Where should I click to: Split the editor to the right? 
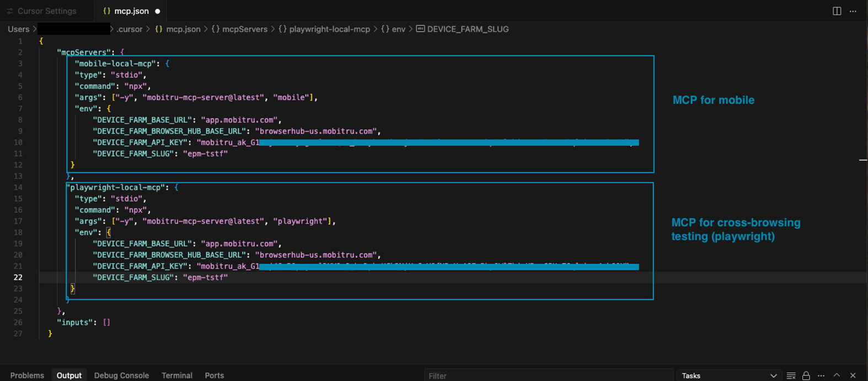click(837, 11)
